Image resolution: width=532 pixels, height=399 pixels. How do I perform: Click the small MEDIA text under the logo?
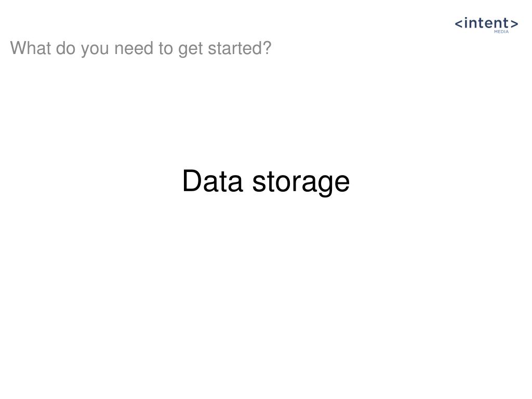[x=501, y=32]
